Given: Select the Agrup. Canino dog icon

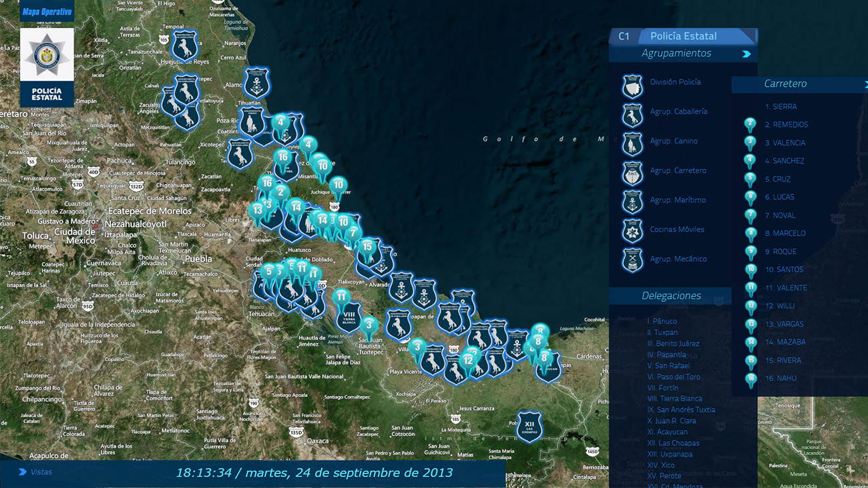Looking at the screenshot, I should tap(632, 145).
